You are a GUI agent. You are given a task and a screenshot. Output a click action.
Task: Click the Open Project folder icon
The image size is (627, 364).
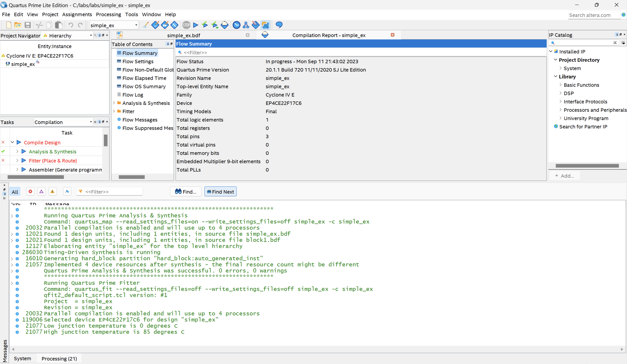coord(18,25)
